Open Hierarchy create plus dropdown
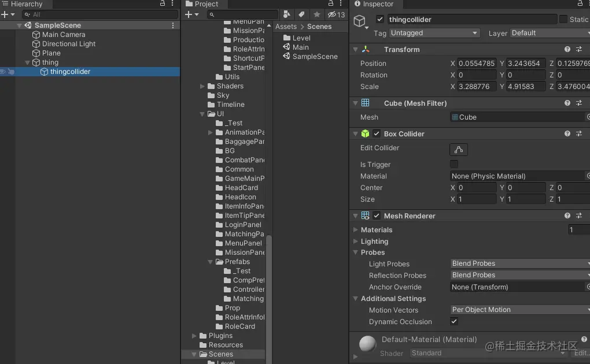The width and height of the screenshot is (590, 364). (8, 14)
